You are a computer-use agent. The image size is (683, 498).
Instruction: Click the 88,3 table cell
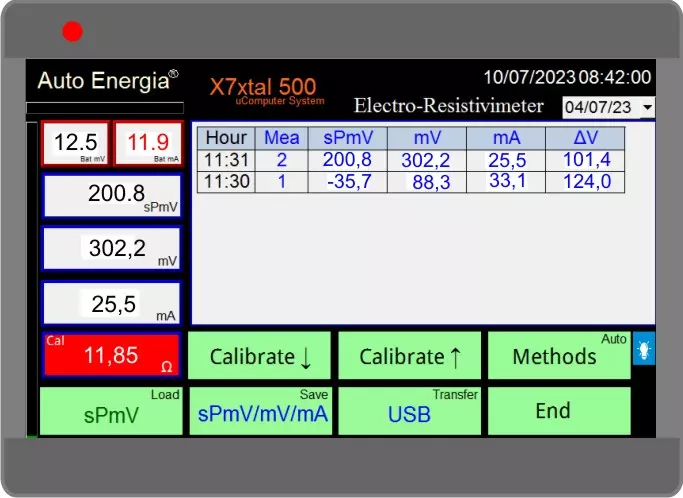click(427, 182)
